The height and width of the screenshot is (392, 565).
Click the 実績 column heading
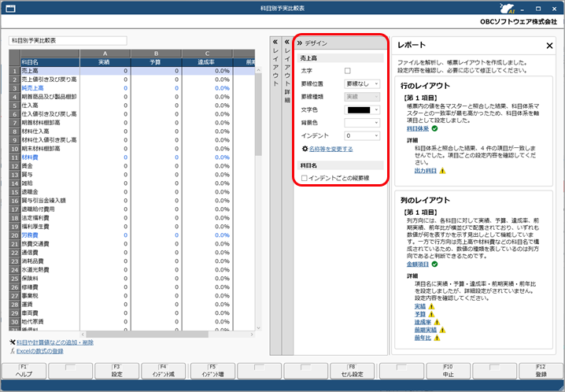[105, 62]
